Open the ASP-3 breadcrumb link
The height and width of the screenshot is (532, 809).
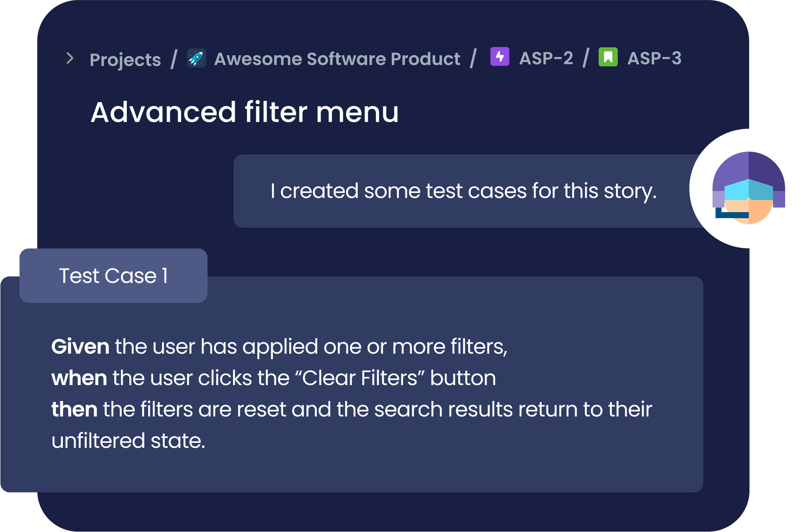pyautogui.click(x=654, y=58)
